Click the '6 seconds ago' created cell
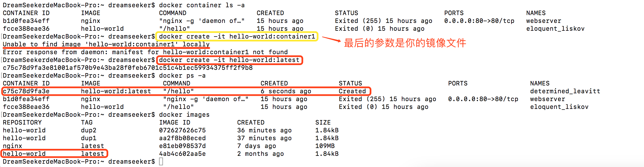The height and width of the screenshot is (167, 644). [286, 91]
